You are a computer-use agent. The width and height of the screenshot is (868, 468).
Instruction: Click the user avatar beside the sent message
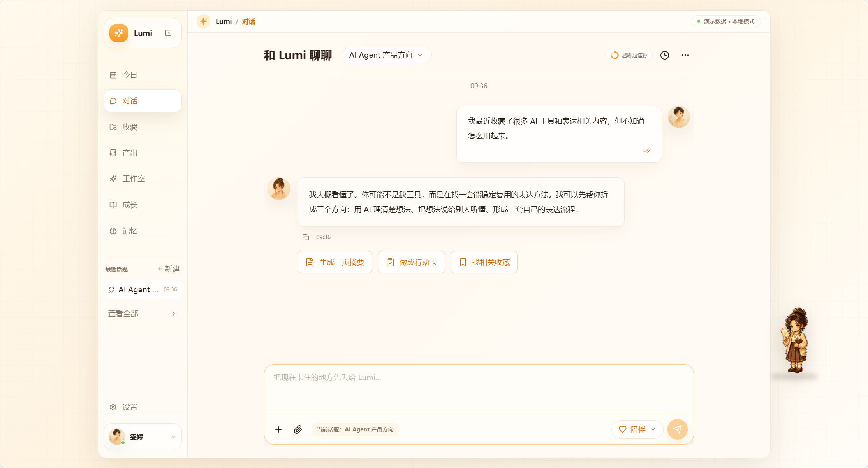point(679,117)
